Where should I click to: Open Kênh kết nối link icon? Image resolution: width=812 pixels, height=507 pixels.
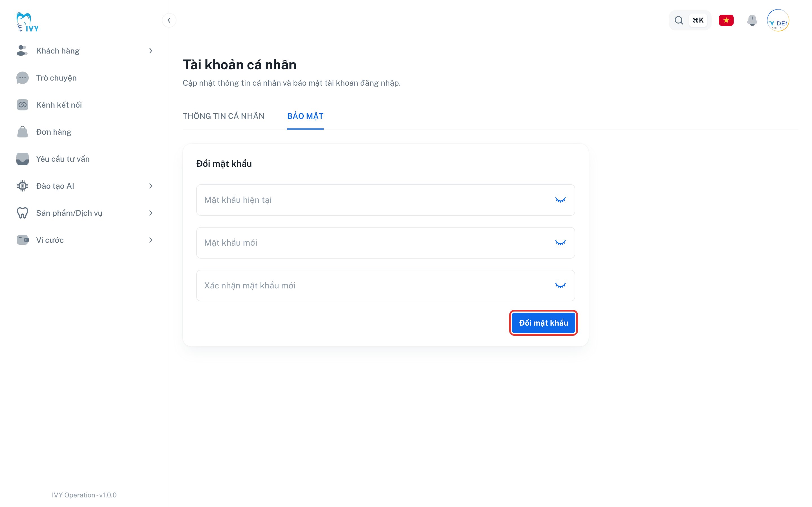click(x=23, y=105)
